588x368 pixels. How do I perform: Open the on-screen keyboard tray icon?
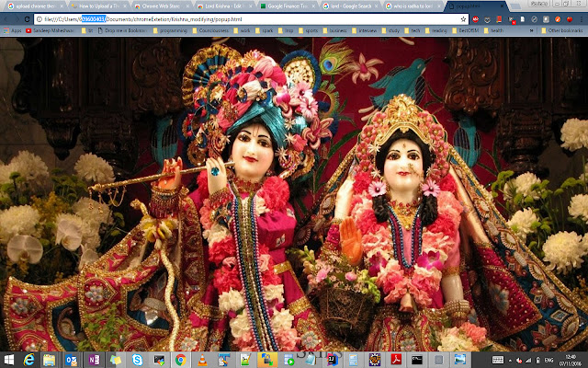tap(498, 360)
